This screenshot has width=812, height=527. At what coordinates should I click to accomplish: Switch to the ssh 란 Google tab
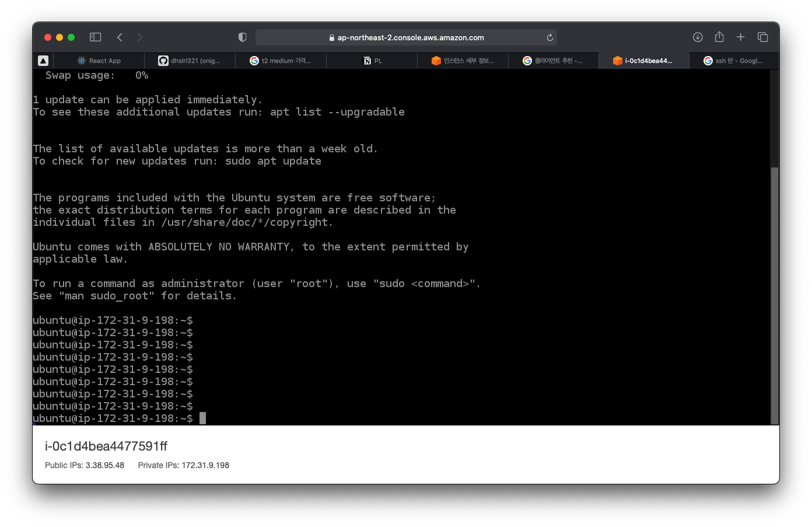[734, 61]
